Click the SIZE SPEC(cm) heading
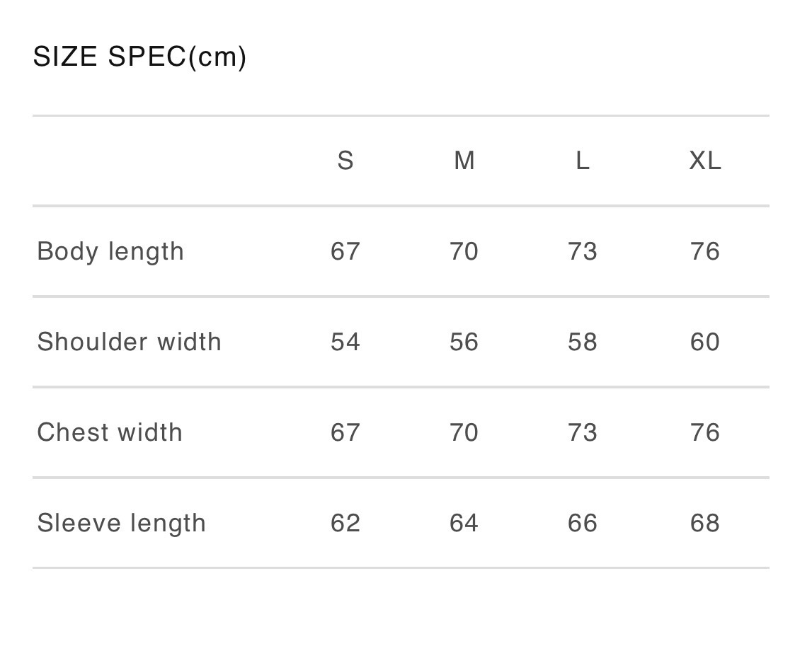 tap(140, 57)
